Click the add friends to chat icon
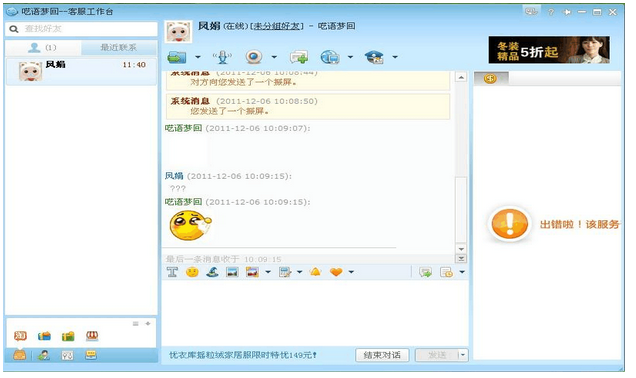The height and width of the screenshot is (378, 636). (299, 57)
